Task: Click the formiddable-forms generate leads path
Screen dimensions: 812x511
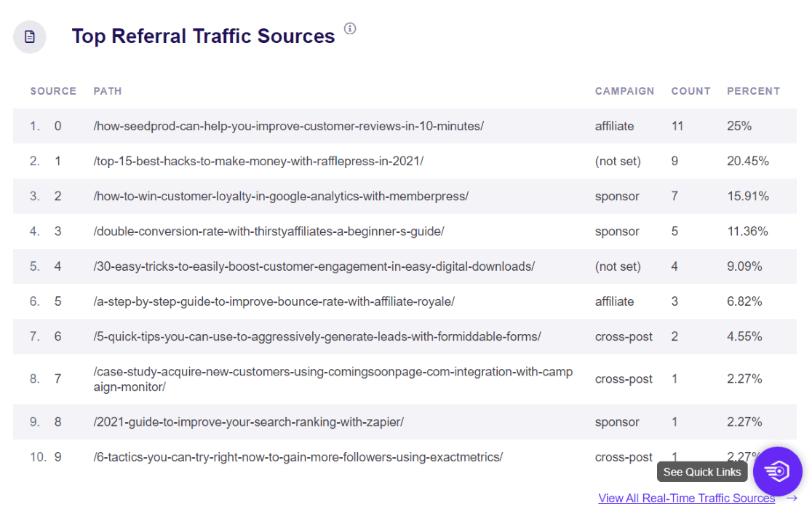Action: (317, 336)
